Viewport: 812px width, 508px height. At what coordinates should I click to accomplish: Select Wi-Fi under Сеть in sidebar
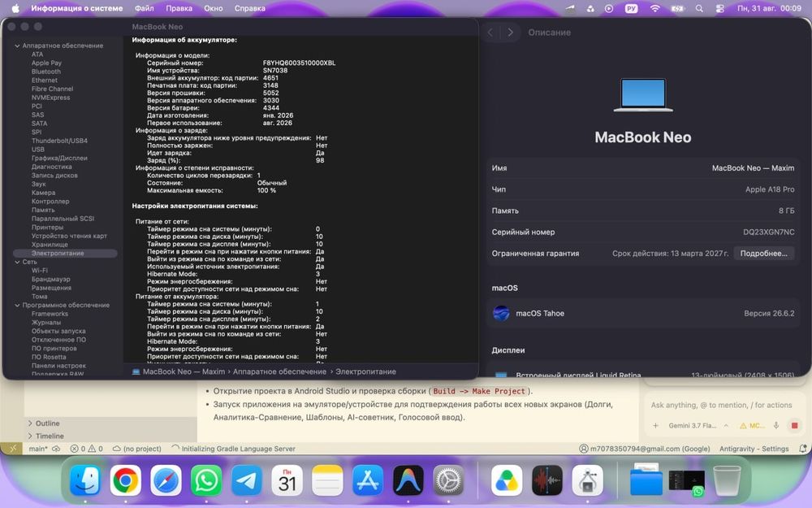pos(39,271)
